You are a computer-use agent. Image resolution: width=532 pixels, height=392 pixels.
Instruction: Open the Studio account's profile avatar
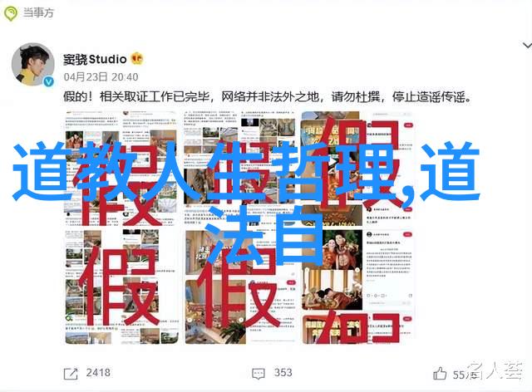pos(33,64)
